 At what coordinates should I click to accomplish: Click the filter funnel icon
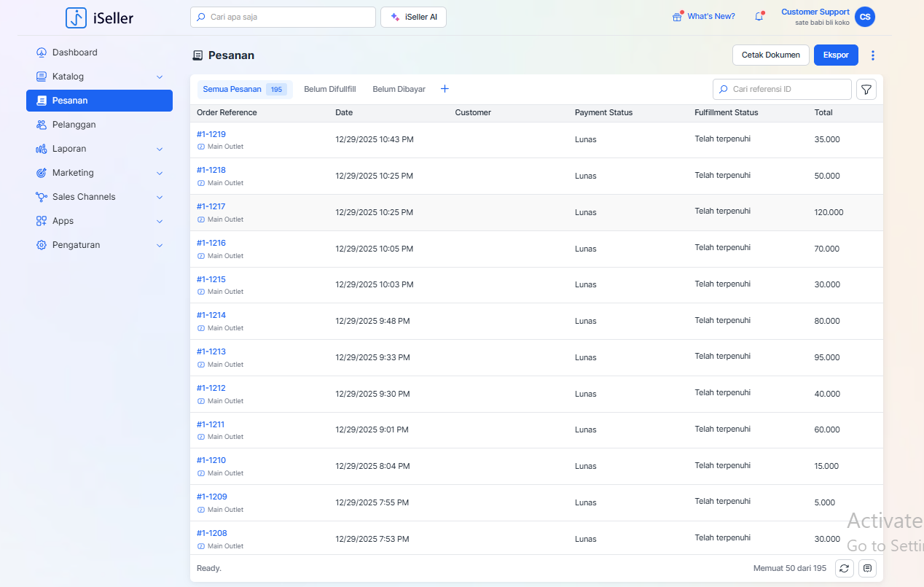point(866,89)
